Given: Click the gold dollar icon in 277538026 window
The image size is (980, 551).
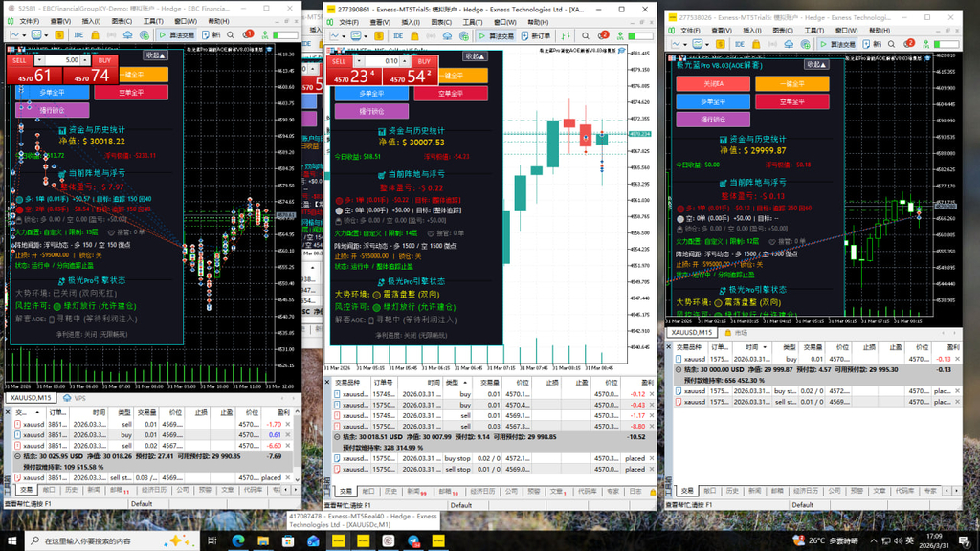Looking at the screenshot, I should (x=720, y=44).
